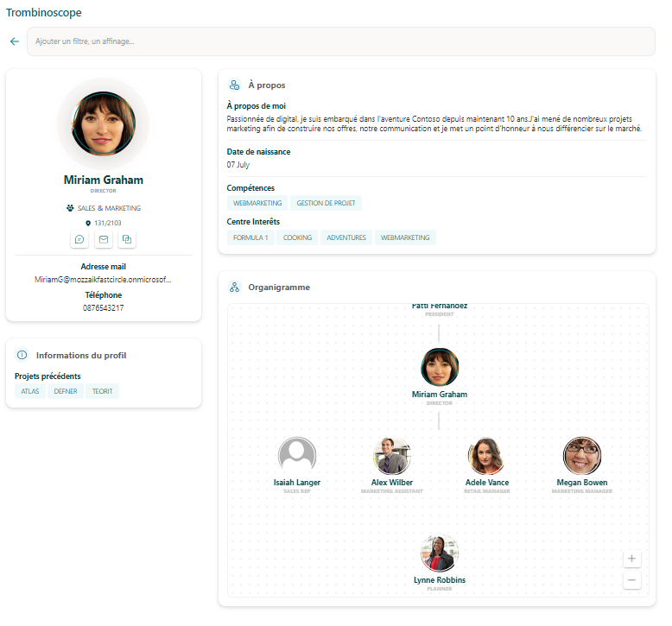
Task: Click the Organigramme heading text
Action: 279,287
